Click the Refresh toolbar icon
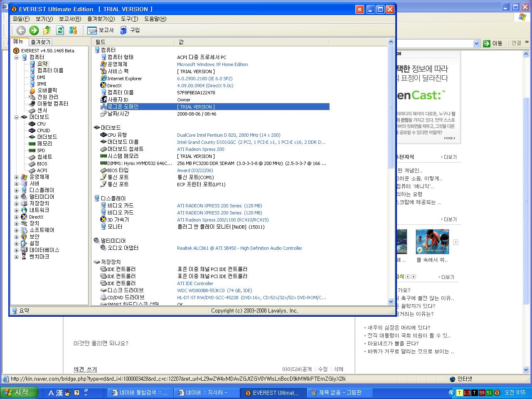Screen dimensions: 532x399 60,30
